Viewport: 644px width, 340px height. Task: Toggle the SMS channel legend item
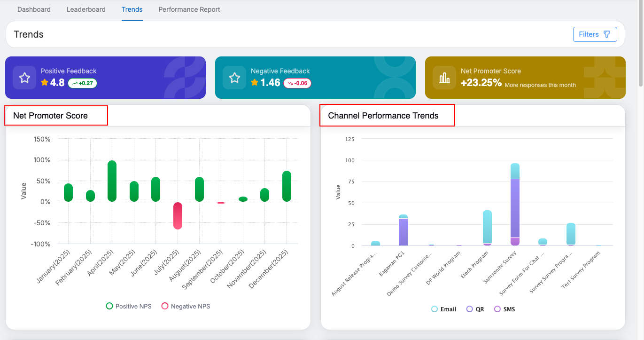(504, 309)
